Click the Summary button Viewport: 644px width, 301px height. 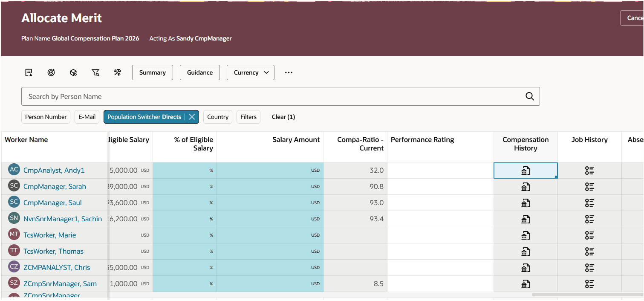[152, 72]
